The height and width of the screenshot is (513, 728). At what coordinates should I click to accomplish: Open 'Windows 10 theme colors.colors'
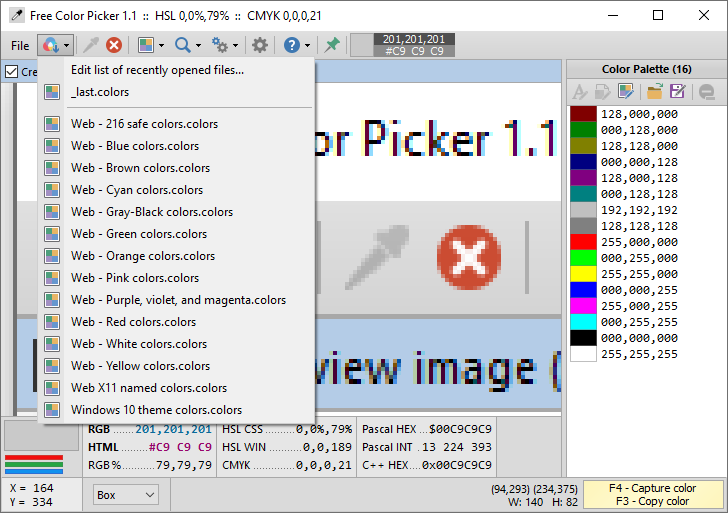click(x=176, y=410)
